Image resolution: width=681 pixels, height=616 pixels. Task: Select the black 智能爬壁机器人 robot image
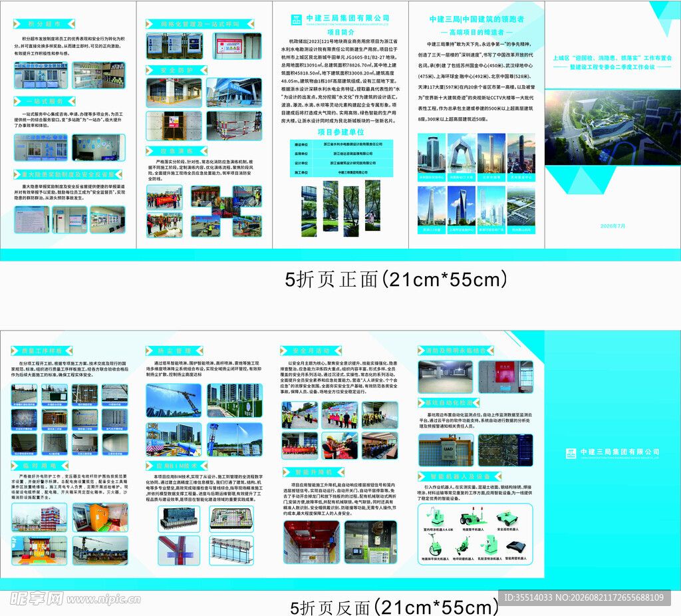click(515, 547)
